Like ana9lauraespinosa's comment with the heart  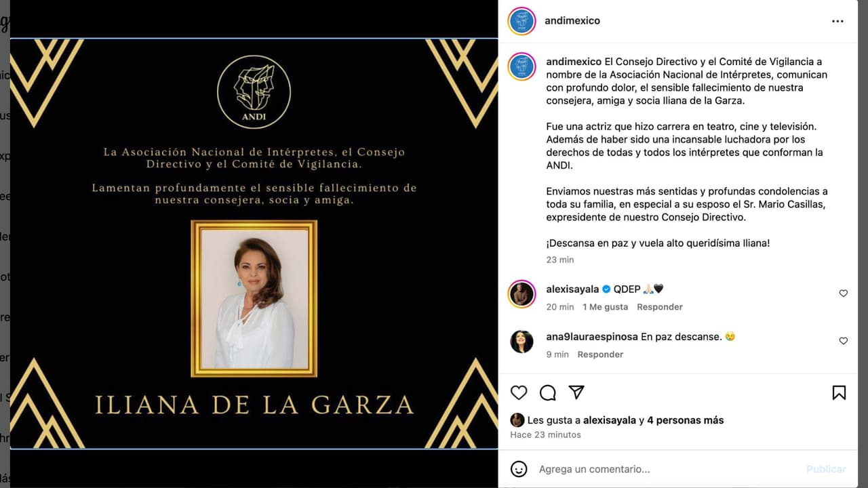843,341
